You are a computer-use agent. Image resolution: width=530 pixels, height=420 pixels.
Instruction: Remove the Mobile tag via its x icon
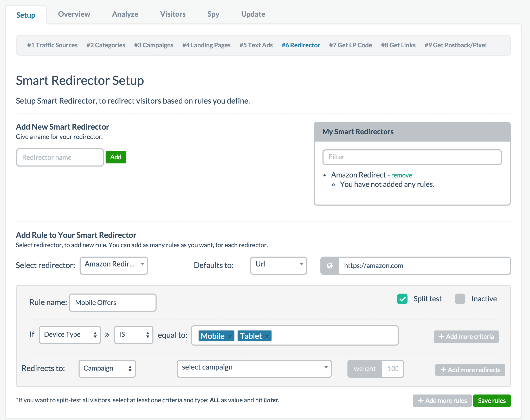click(x=229, y=337)
